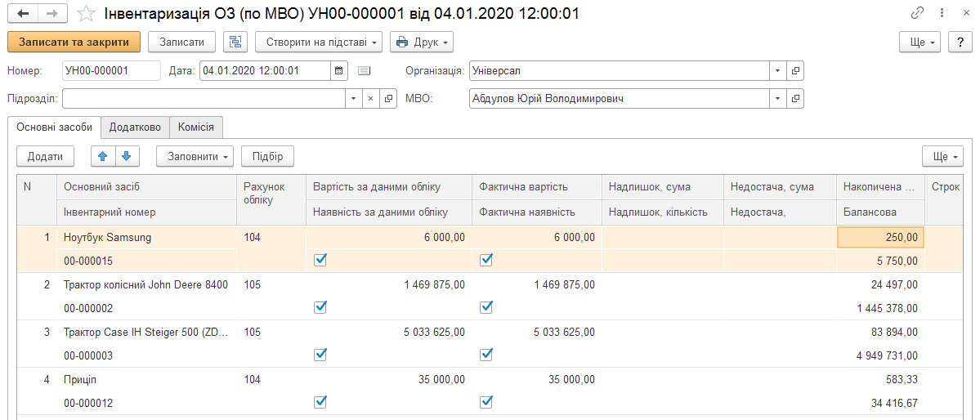Image resolution: width=980 pixels, height=420 pixels.
Task: Click Рахунок обліку column header
Action: (271, 199)
